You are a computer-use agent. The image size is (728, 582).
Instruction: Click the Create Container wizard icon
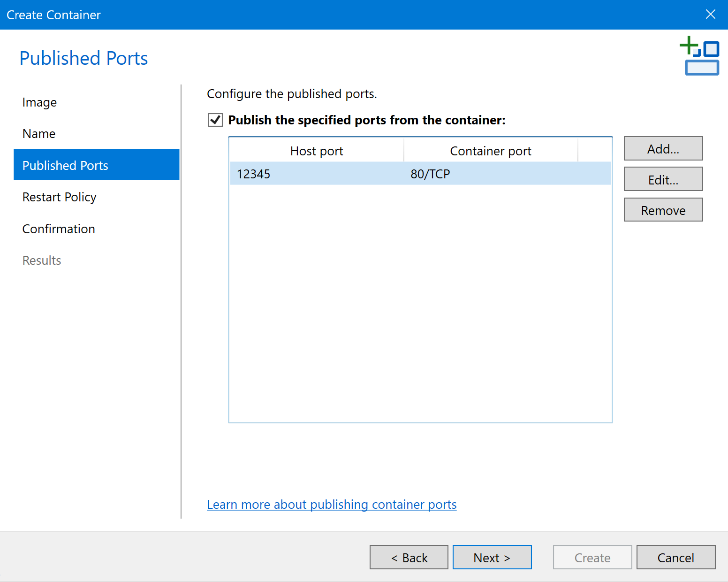click(699, 56)
